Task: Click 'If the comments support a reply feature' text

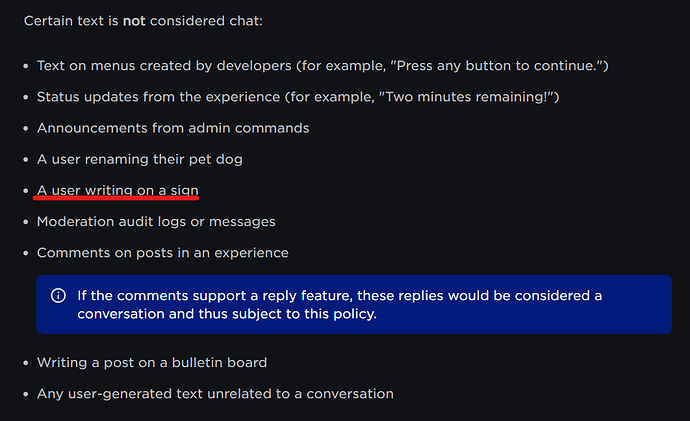Action: (x=215, y=296)
